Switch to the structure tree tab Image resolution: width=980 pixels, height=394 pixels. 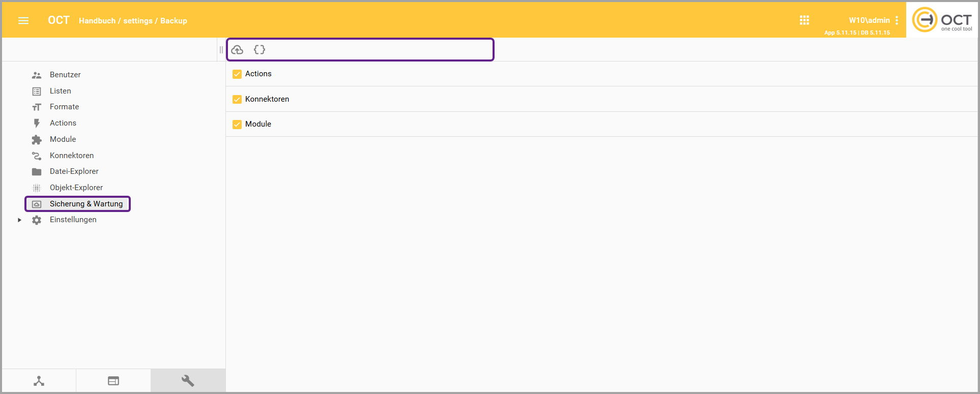pos(39,381)
